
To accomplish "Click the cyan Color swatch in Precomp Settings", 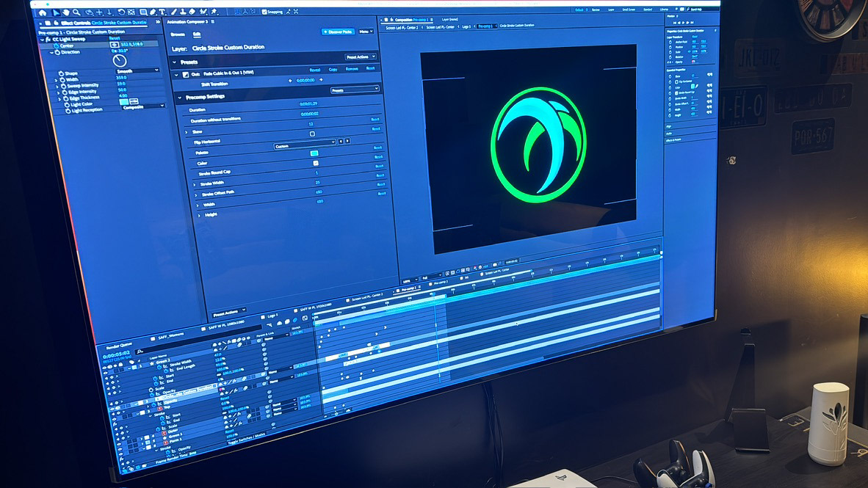I will [x=314, y=153].
